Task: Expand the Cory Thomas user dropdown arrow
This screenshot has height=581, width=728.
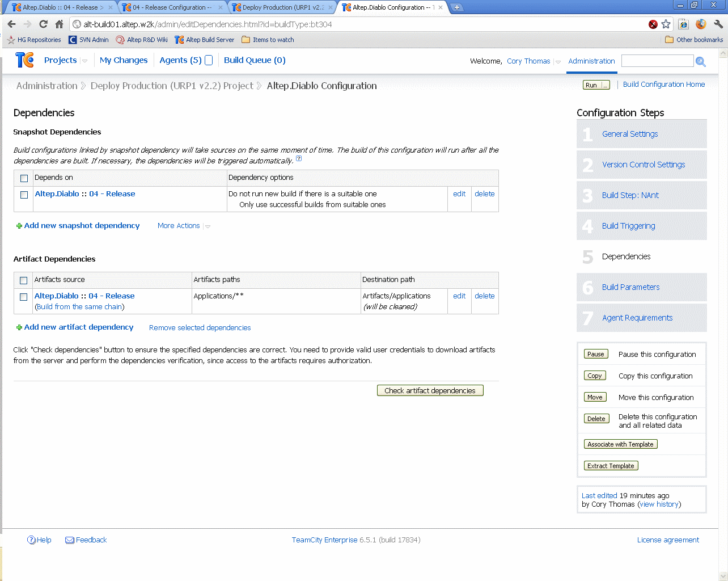Action: pos(558,62)
